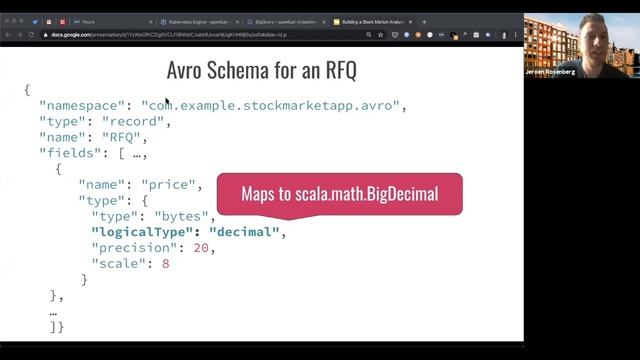
Task: Click the "price" name value
Action: tap(169, 184)
